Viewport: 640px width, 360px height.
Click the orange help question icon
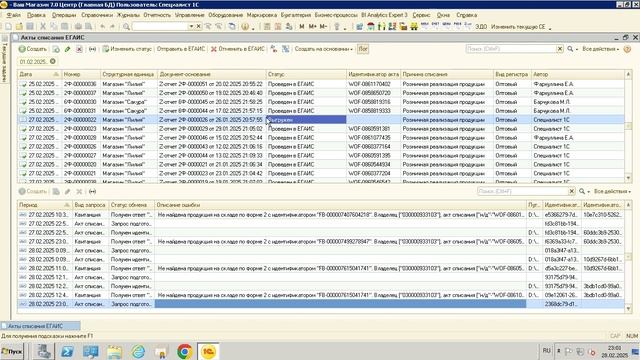coord(627,49)
